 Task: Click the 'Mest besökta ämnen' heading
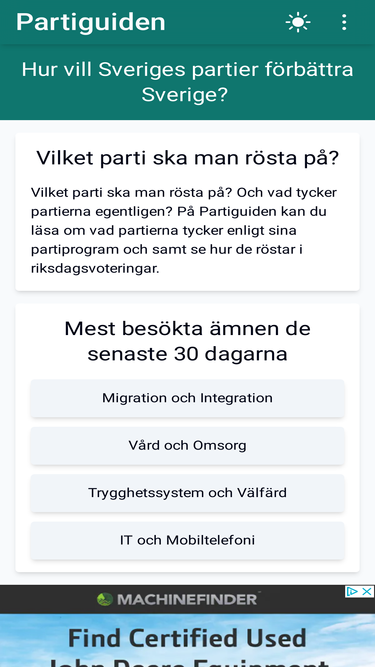coord(188,342)
